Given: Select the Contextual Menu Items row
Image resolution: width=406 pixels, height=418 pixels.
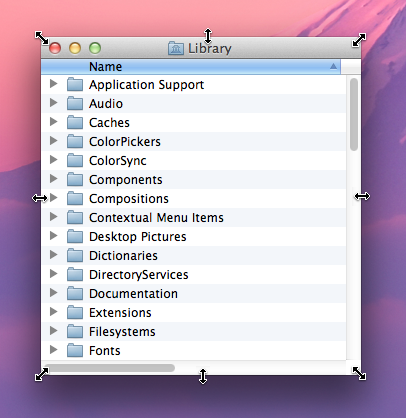Looking at the screenshot, I should pyautogui.click(x=194, y=217).
